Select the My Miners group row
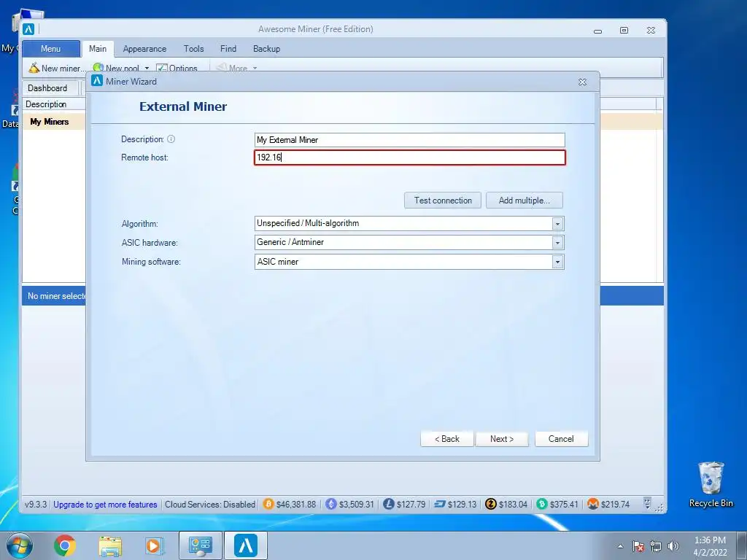The image size is (747, 560). click(x=54, y=122)
